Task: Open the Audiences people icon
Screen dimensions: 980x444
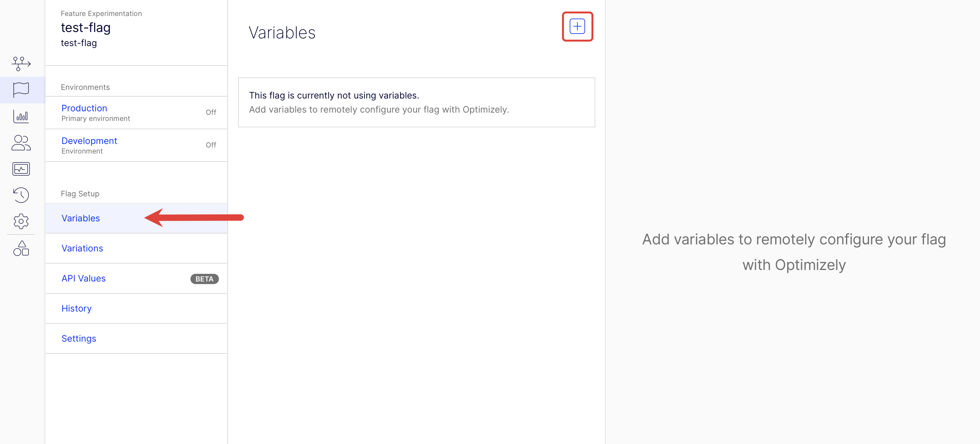Action: 21,143
